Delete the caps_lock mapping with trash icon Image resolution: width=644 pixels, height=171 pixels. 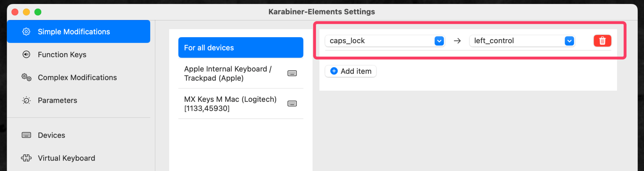(602, 41)
